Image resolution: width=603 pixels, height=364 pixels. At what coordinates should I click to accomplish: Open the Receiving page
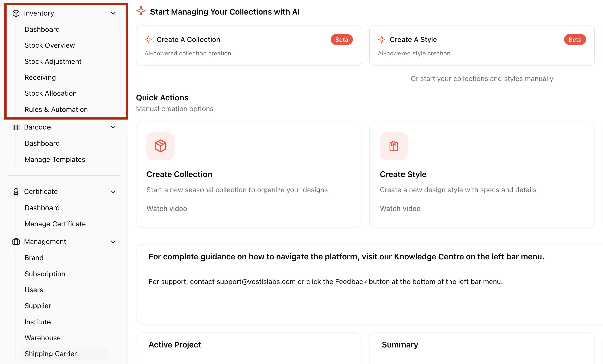click(40, 77)
